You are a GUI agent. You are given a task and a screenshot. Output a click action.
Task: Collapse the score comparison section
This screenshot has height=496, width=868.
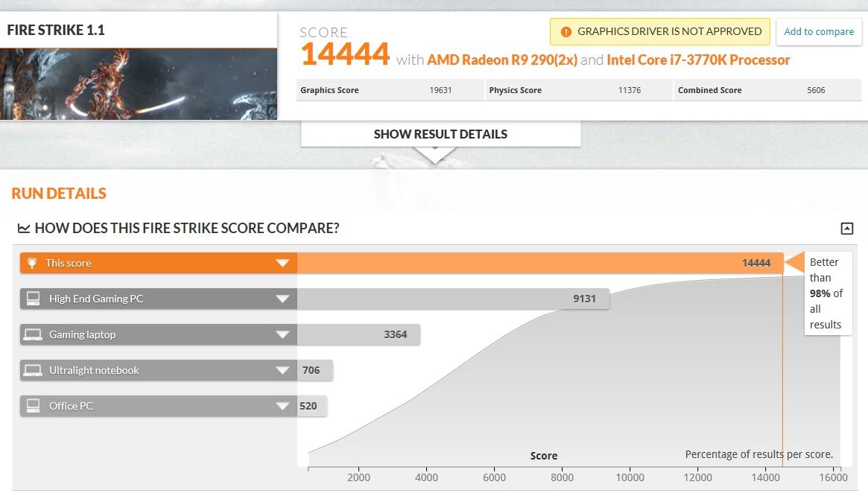coord(847,228)
